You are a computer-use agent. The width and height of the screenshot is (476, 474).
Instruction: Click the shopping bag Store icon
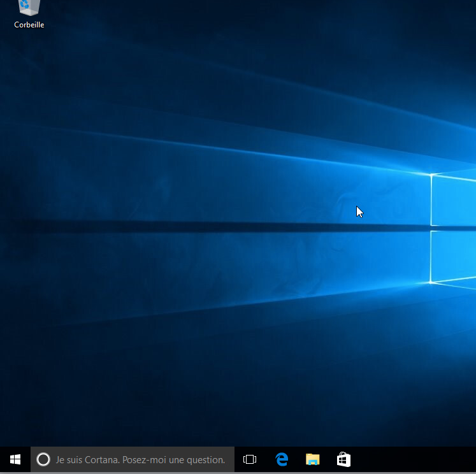(x=343, y=459)
